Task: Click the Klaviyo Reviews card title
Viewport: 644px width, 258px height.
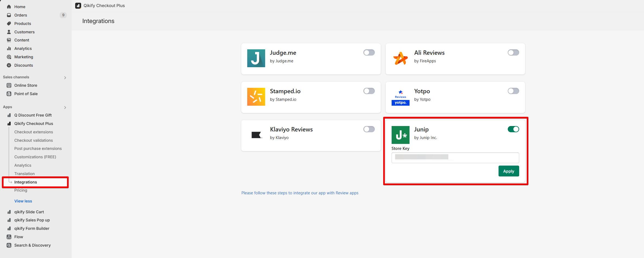Action: (291, 130)
